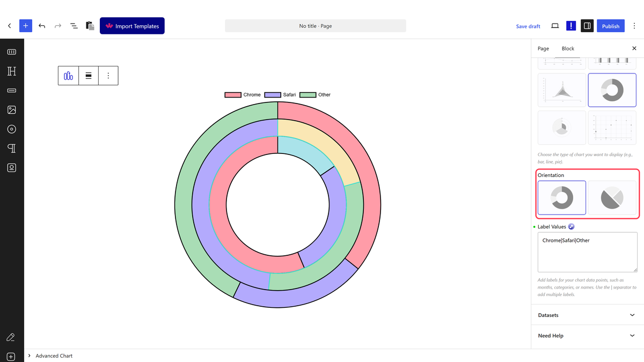Click the redo arrow

point(58,26)
